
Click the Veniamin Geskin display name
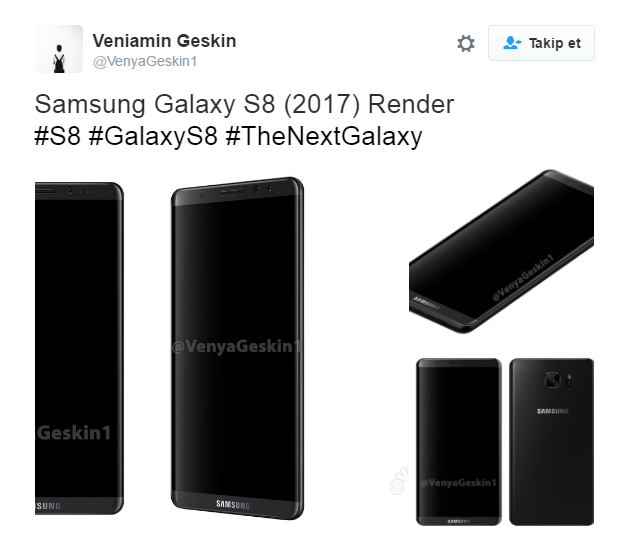coord(164,41)
